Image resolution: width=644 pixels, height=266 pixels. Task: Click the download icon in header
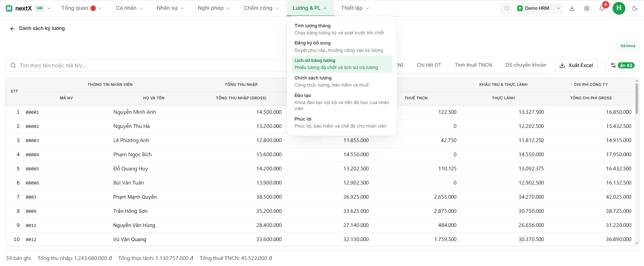tap(572, 8)
